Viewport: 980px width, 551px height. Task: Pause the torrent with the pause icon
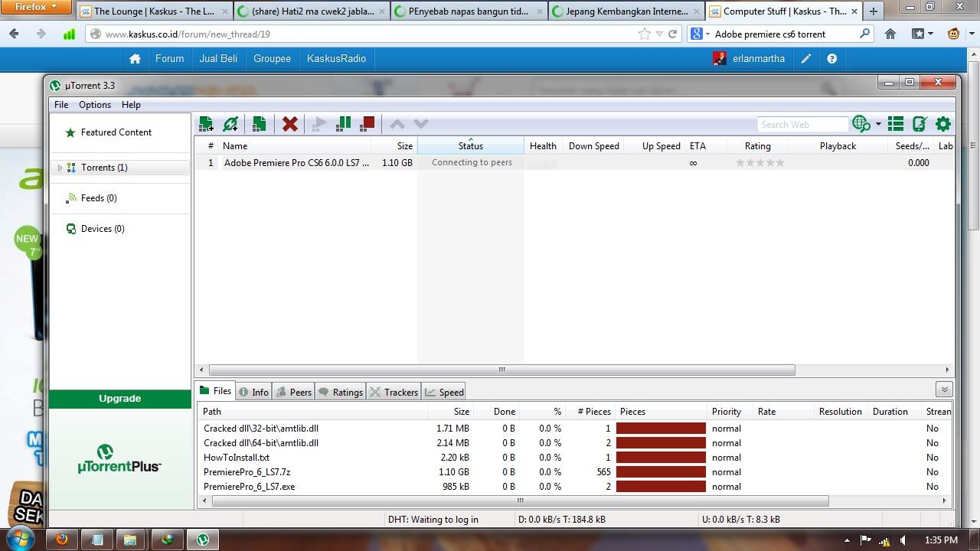(x=344, y=124)
